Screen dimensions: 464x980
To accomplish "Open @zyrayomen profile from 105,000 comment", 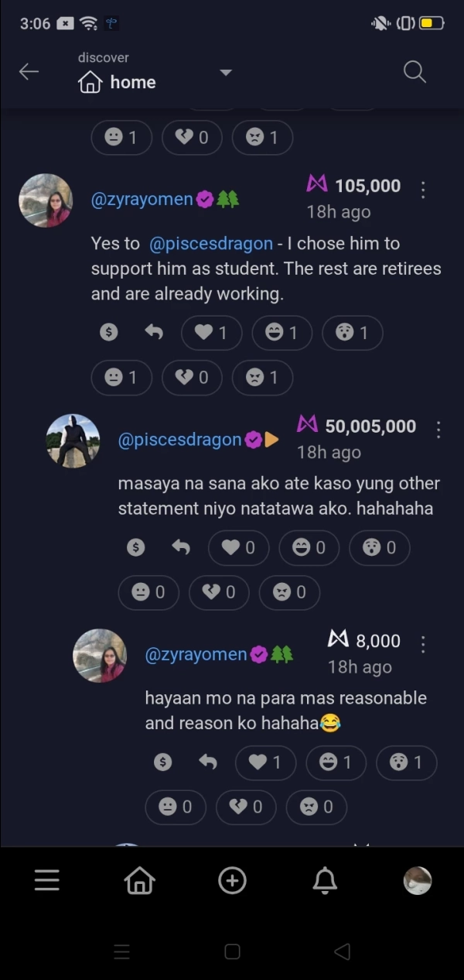I will (x=142, y=199).
